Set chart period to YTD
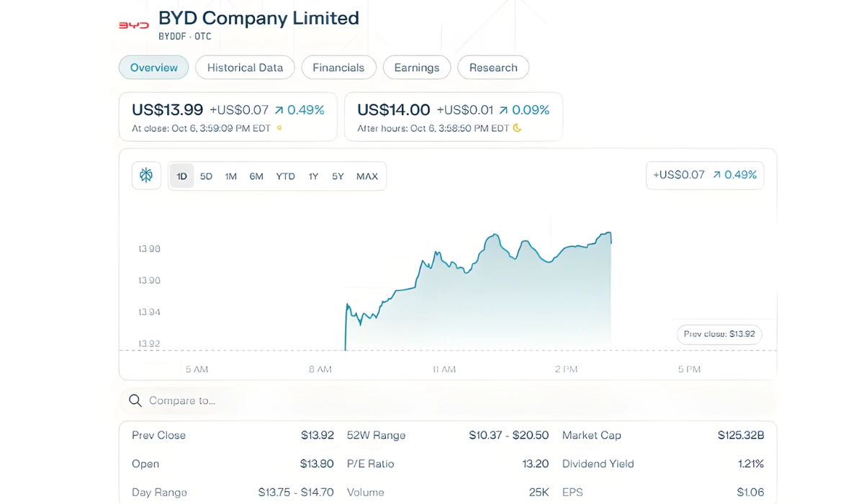864x504 pixels. click(285, 176)
